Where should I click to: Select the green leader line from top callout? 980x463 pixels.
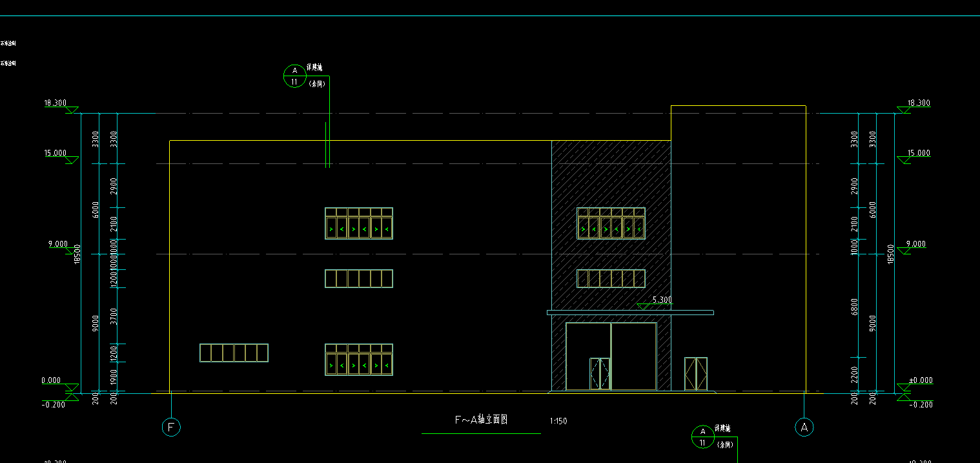(330, 123)
